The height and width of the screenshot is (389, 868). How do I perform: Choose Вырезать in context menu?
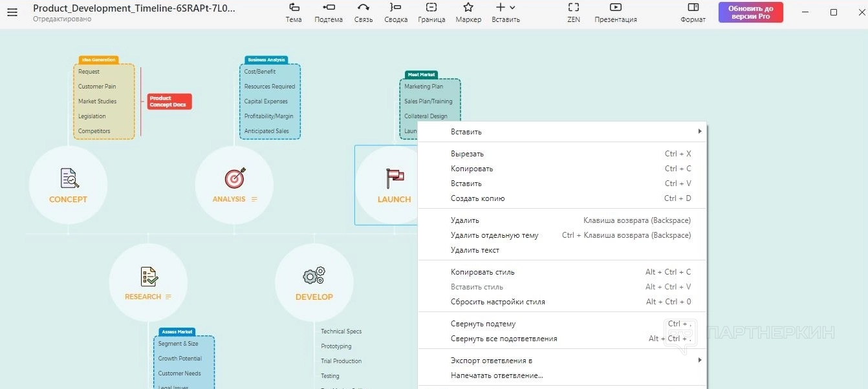563,154
